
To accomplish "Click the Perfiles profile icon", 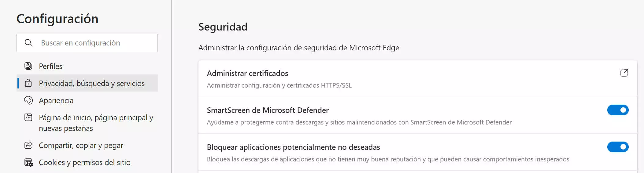I will 28,66.
